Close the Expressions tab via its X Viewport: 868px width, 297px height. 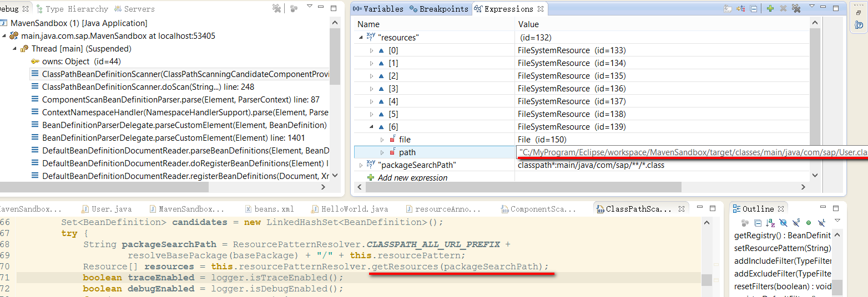541,8
